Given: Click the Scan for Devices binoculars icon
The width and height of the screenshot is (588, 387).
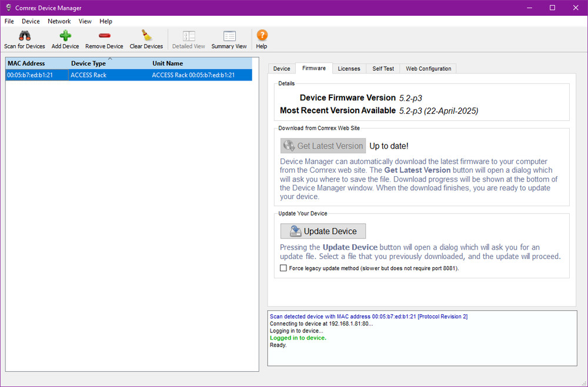Looking at the screenshot, I should click(24, 36).
